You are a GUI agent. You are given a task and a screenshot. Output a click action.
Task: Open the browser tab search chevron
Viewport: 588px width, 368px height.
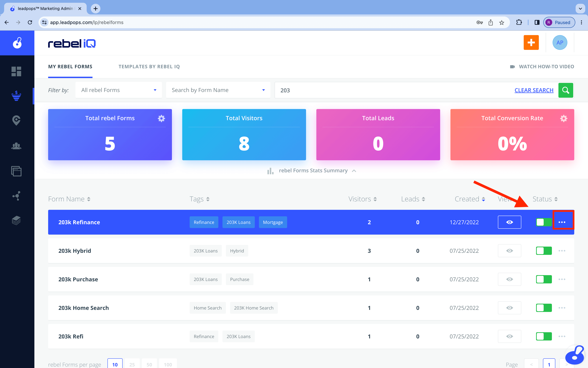[580, 9]
